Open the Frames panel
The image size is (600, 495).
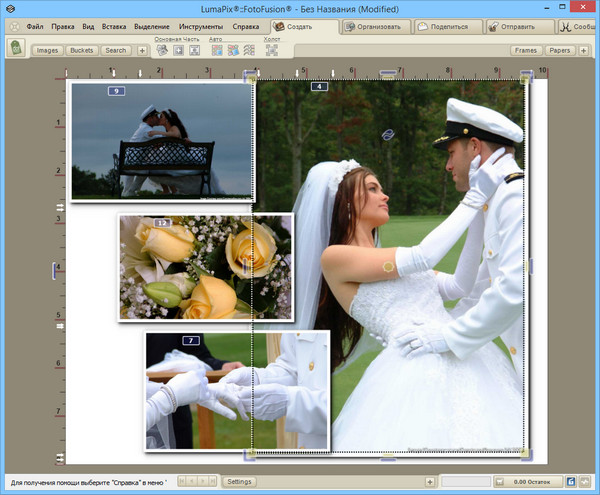[x=526, y=50]
